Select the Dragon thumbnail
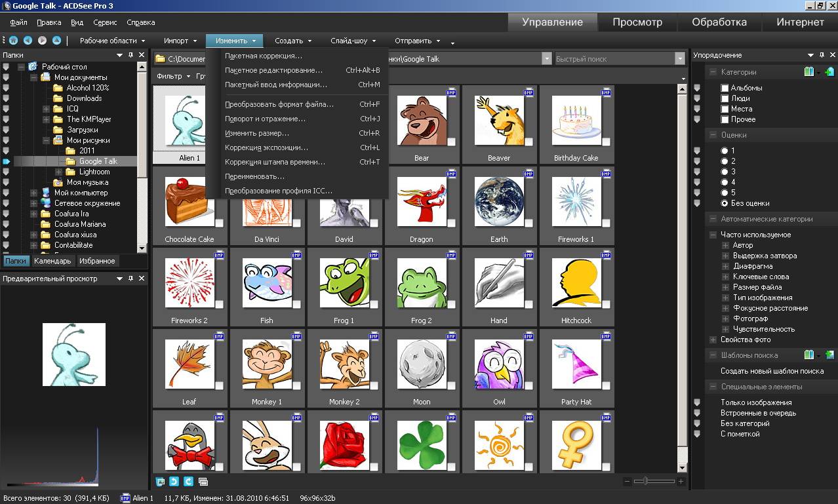Screen dimensions: 838x504 pos(422,205)
